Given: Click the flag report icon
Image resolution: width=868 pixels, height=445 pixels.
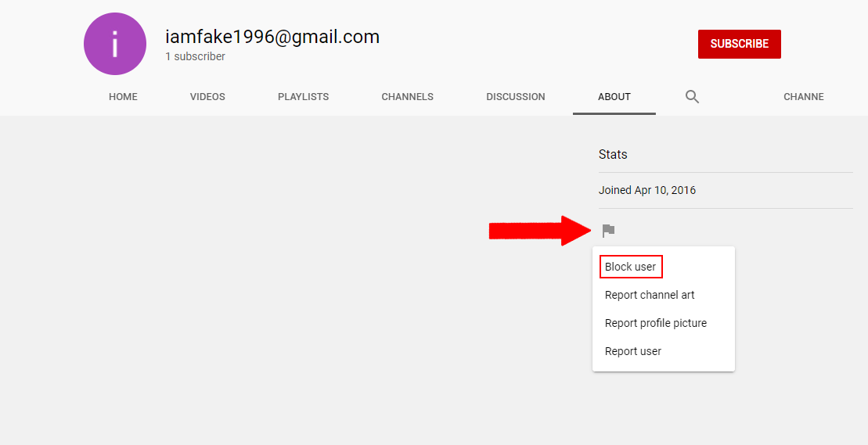Looking at the screenshot, I should coord(608,231).
